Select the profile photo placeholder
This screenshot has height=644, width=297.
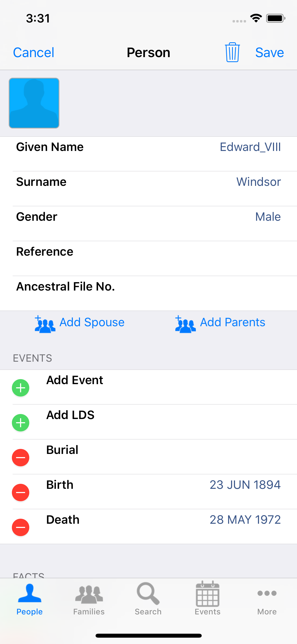pos(34,103)
